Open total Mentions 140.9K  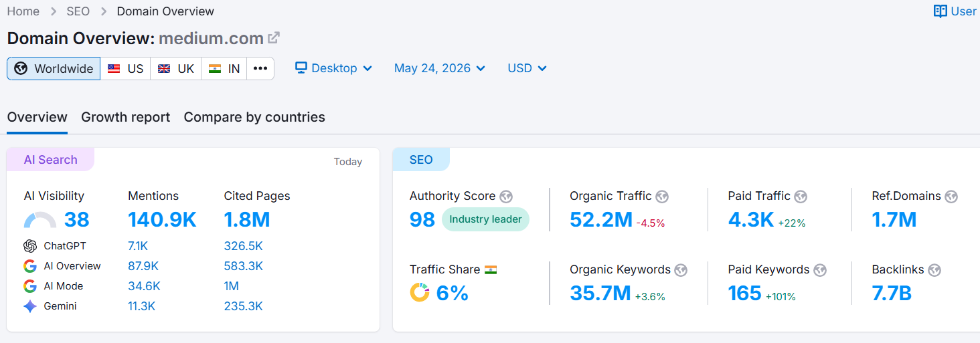click(162, 219)
